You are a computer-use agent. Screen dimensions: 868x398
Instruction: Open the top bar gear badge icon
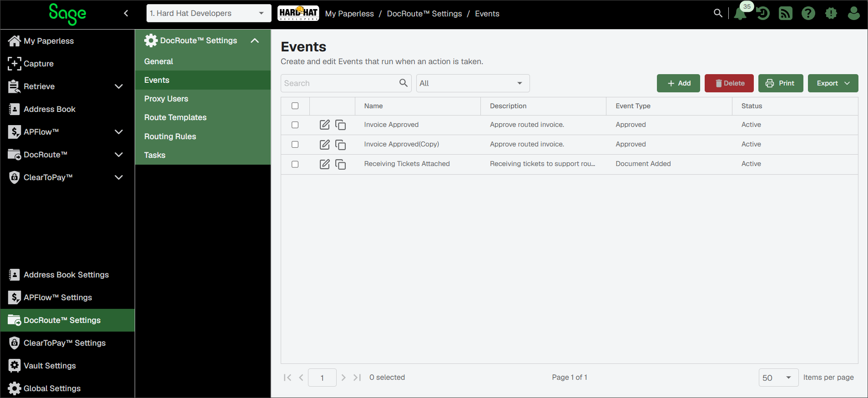831,13
